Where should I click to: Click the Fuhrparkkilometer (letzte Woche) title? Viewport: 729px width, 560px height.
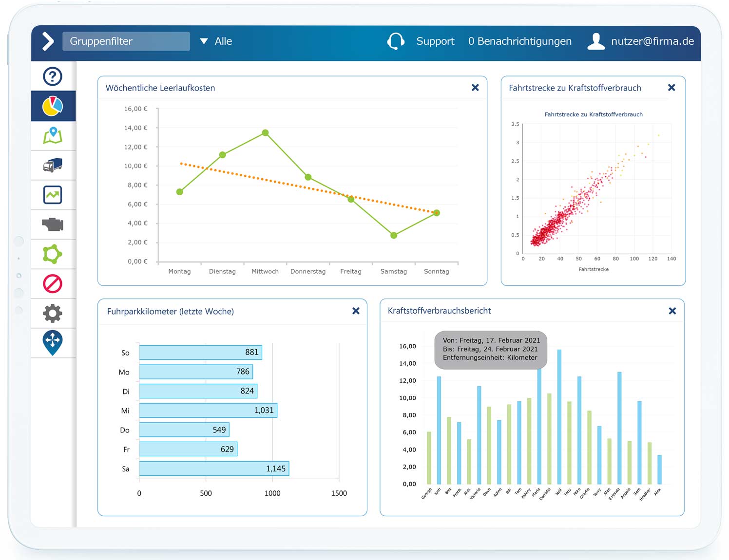[x=171, y=311]
